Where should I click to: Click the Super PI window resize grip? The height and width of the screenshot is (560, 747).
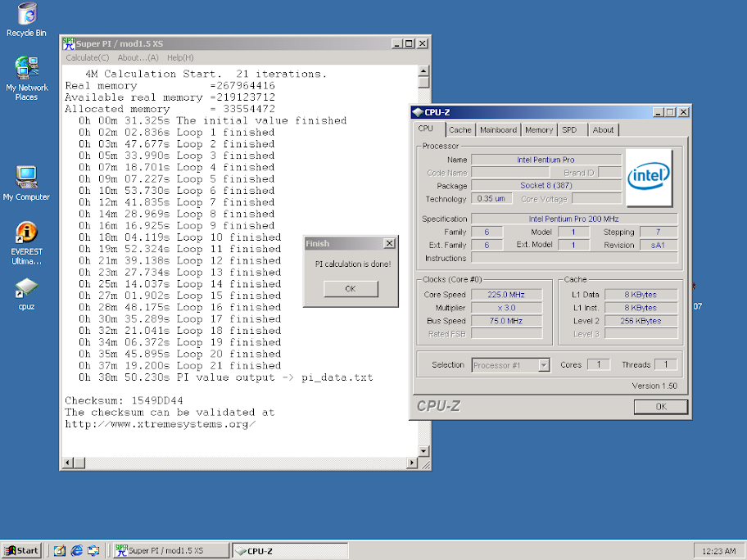(x=425, y=464)
